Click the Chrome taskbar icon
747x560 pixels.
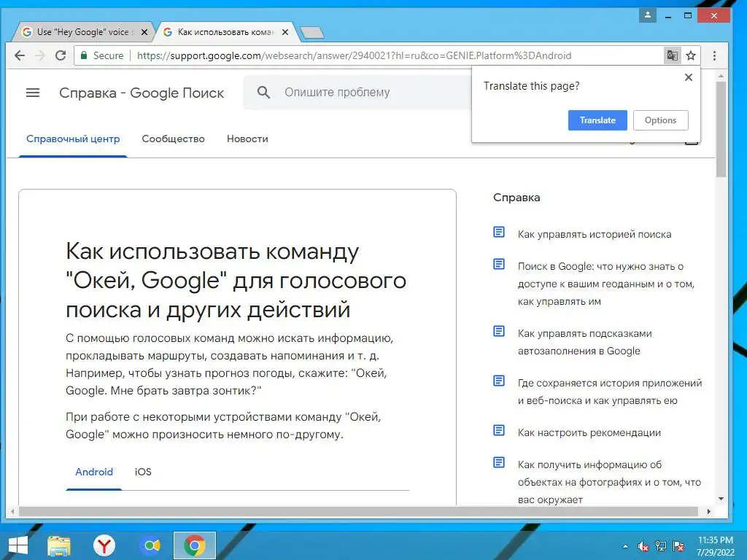click(194, 545)
